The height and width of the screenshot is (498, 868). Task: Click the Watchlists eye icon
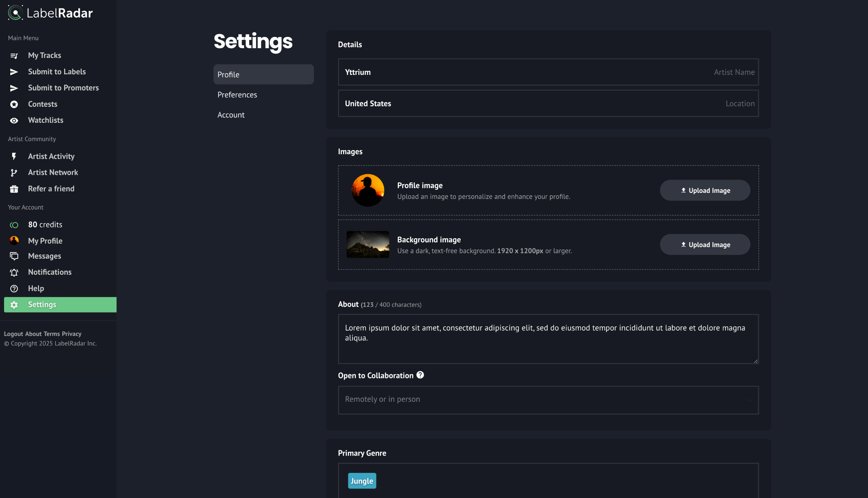point(14,120)
